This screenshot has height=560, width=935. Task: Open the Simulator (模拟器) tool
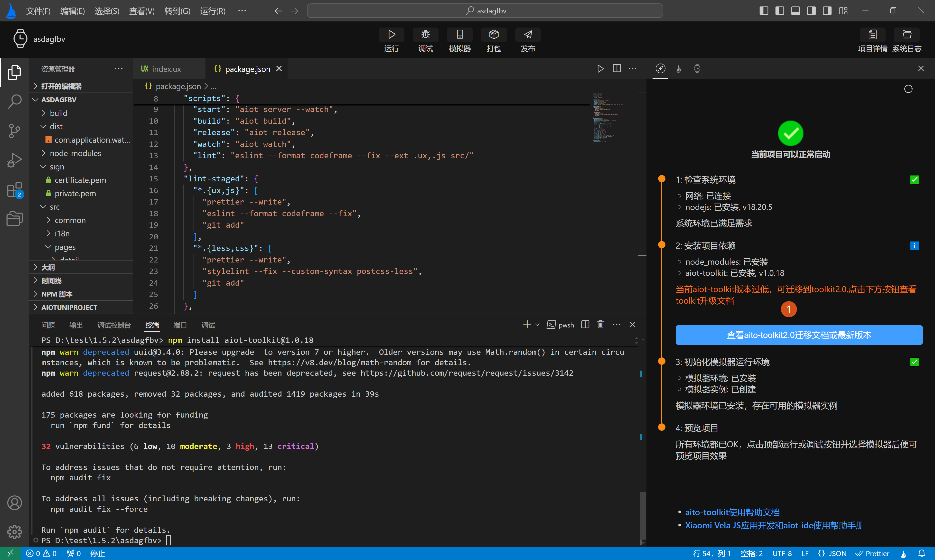tap(459, 34)
